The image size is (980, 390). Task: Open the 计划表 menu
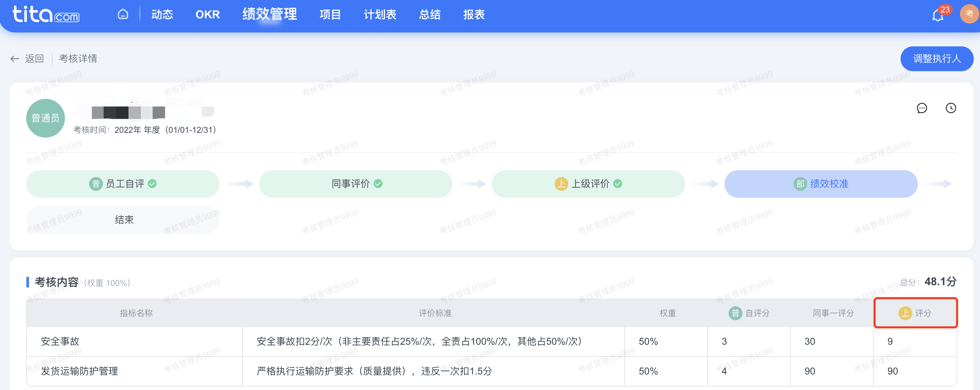(380, 15)
